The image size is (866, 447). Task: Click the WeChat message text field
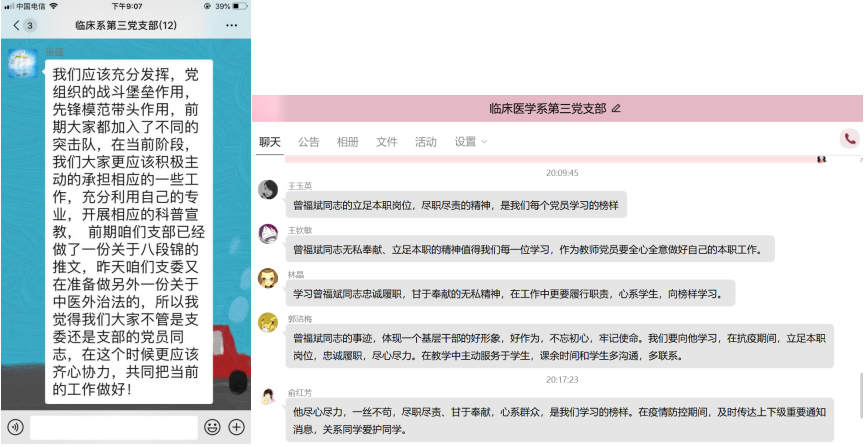coord(113,427)
